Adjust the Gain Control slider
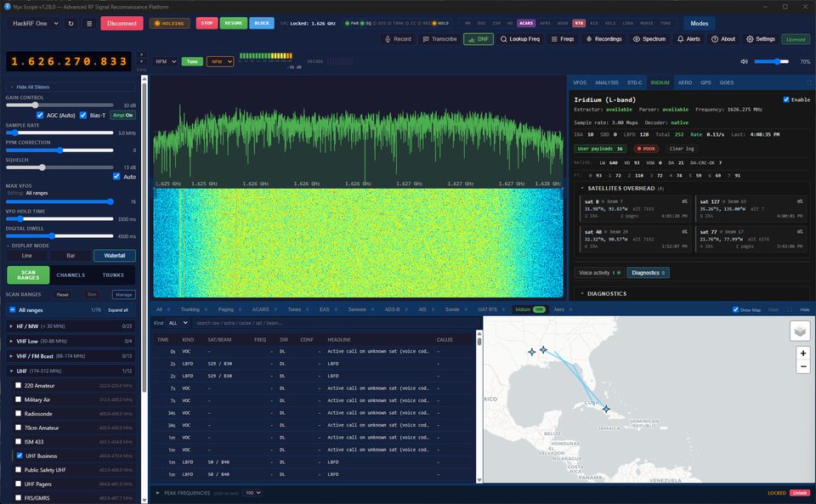816x504 pixels. [x=59, y=105]
